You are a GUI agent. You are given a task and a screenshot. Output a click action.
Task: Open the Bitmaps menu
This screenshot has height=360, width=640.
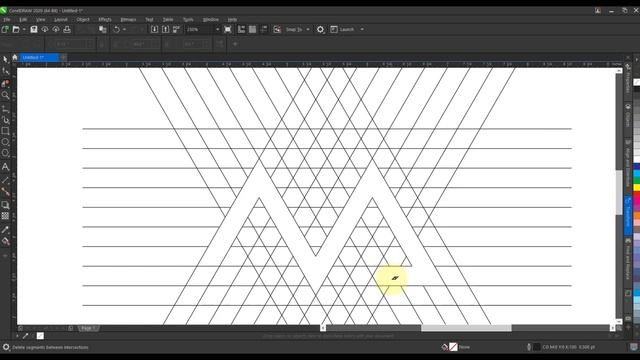(x=128, y=20)
